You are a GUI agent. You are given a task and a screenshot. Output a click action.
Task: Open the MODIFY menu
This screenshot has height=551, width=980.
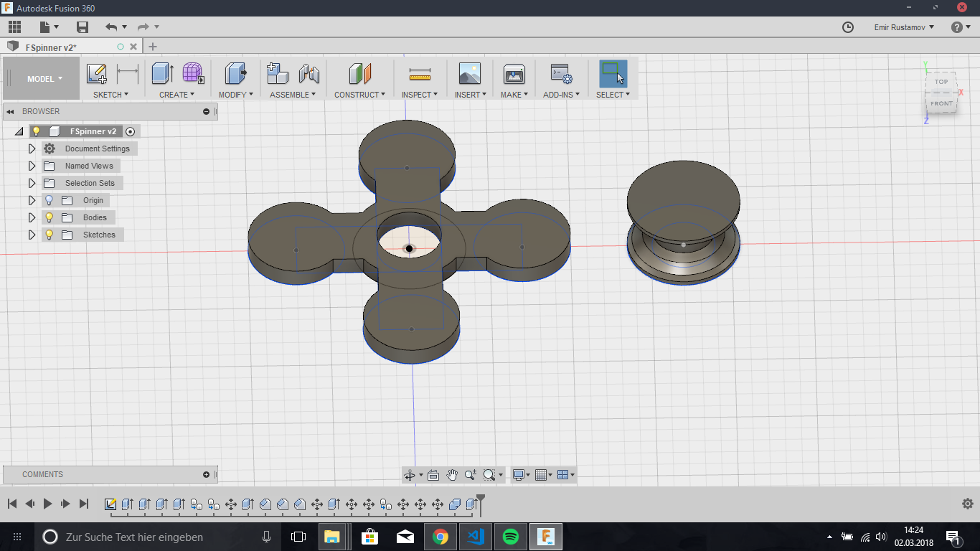click(x=235, y=95)
